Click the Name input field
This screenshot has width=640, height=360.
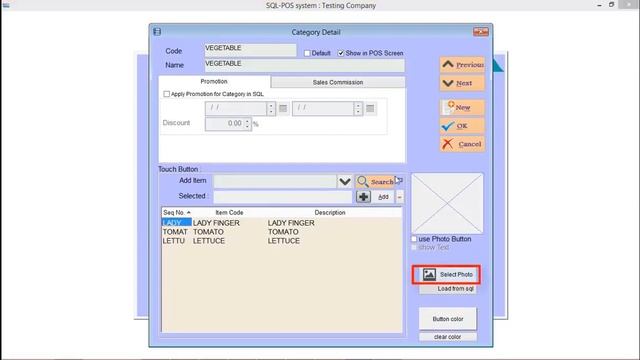[x=304, y=65]
